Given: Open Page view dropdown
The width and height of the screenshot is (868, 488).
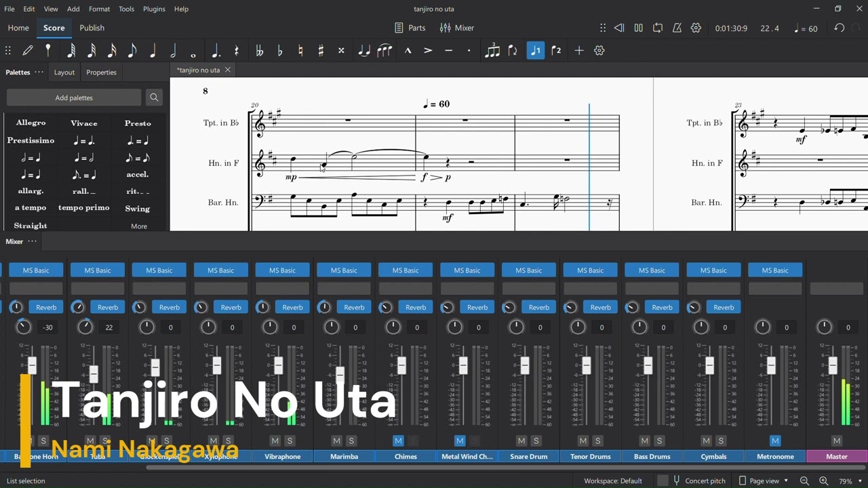Looking at the screenshot, I should [x=764, y=481].
